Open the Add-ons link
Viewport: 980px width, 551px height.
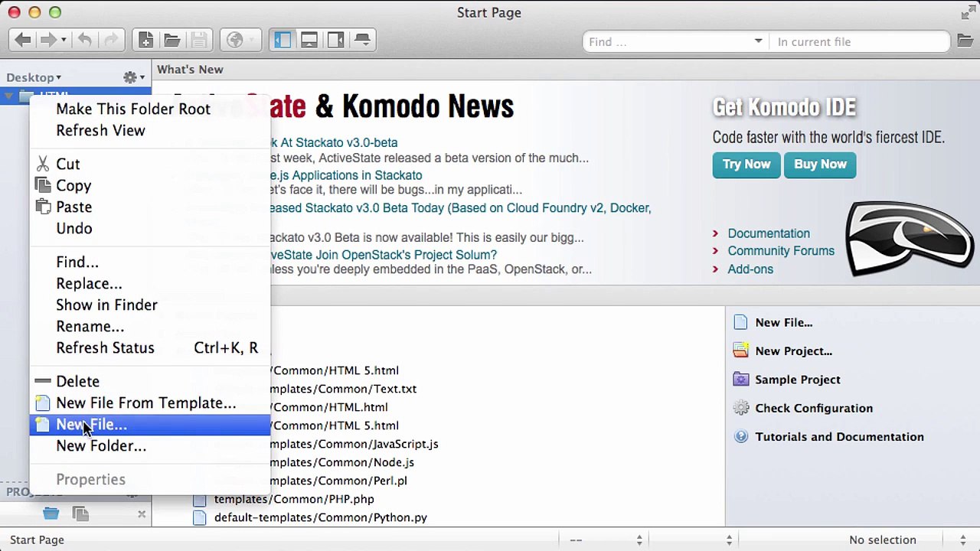(750, 269)
